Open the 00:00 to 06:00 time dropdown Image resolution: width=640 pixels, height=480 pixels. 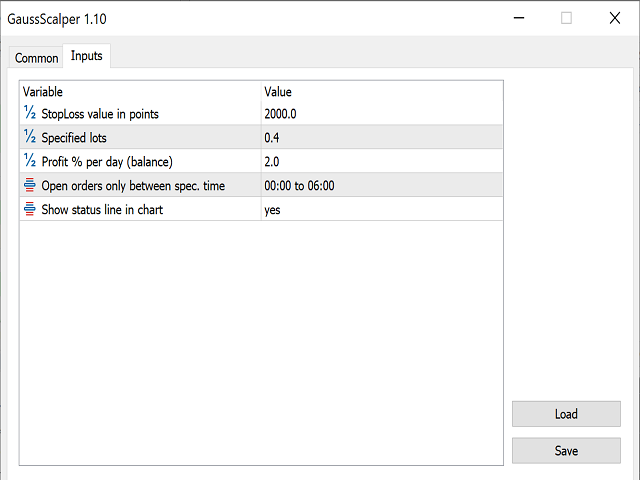pyautogui.click(x=380, y=186)
